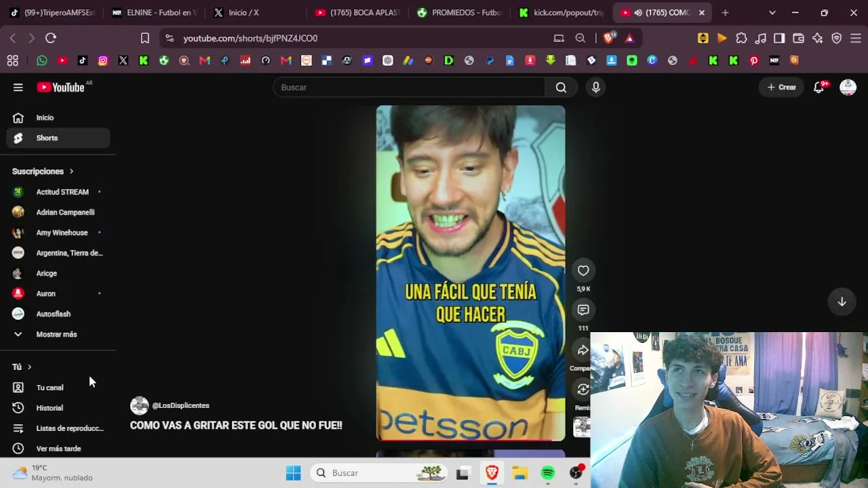Open the Auron subscription channel
This screenshot has width=868, height=488.
59,293
